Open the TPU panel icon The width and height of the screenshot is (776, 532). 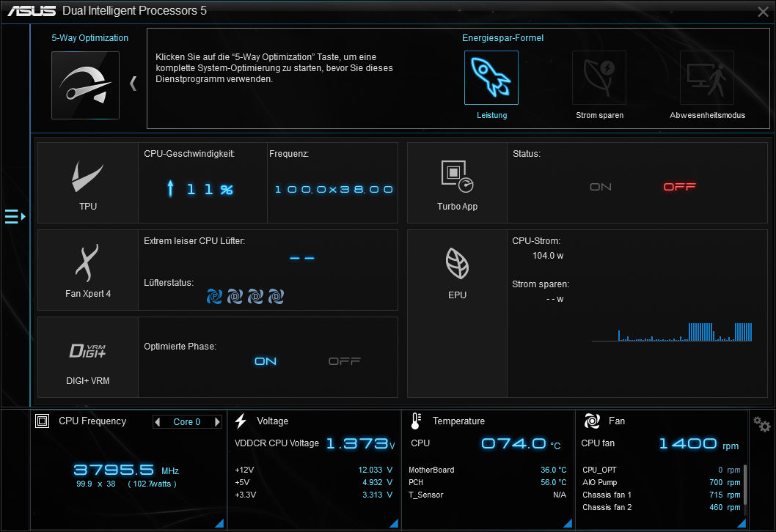tap(87, 177)
